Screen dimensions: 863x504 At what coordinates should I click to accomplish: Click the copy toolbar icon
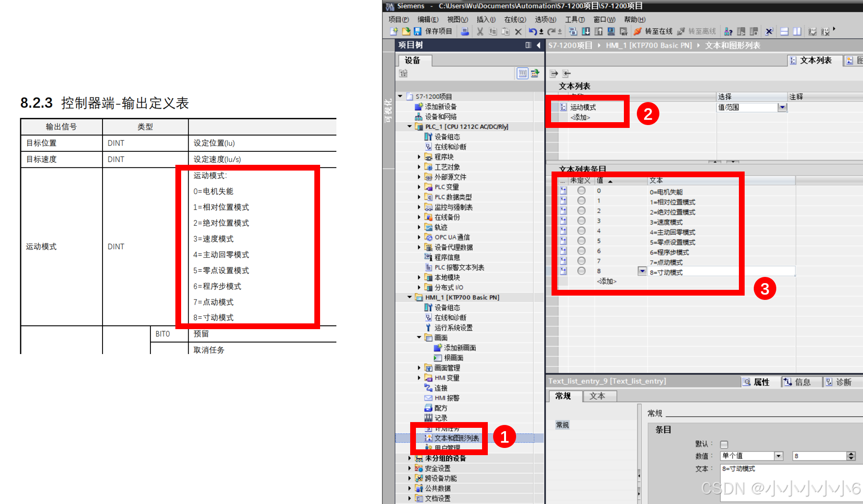(493, 32)
